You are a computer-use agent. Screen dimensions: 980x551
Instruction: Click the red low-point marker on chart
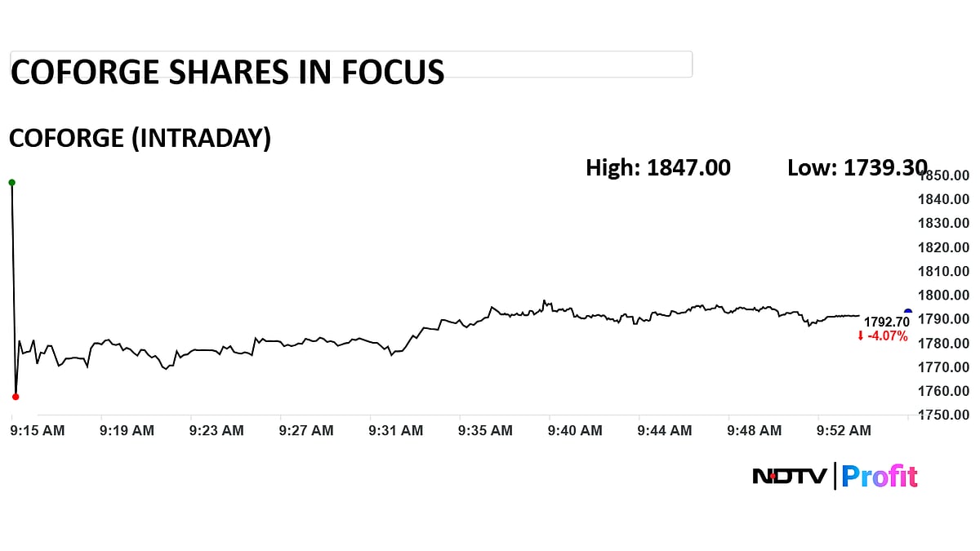(x=16, y=397)
